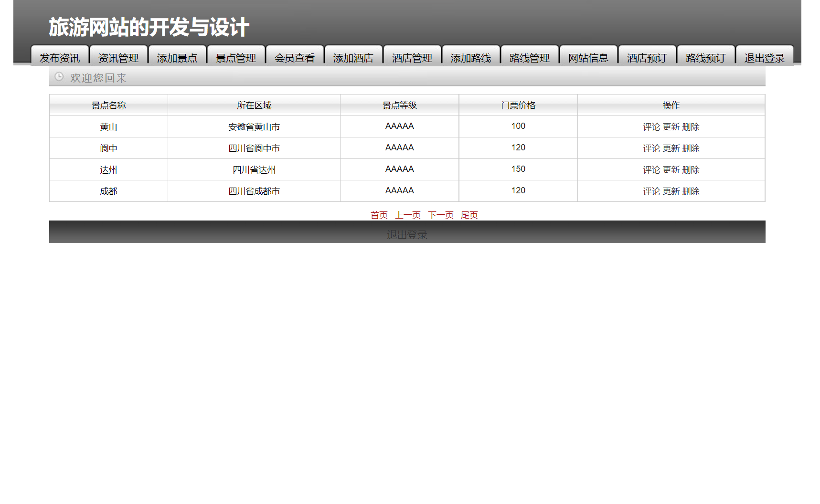Viewport: 820px width, 504px height.
Task: Select the 黄山 name cell
Action: pos(109,127)
